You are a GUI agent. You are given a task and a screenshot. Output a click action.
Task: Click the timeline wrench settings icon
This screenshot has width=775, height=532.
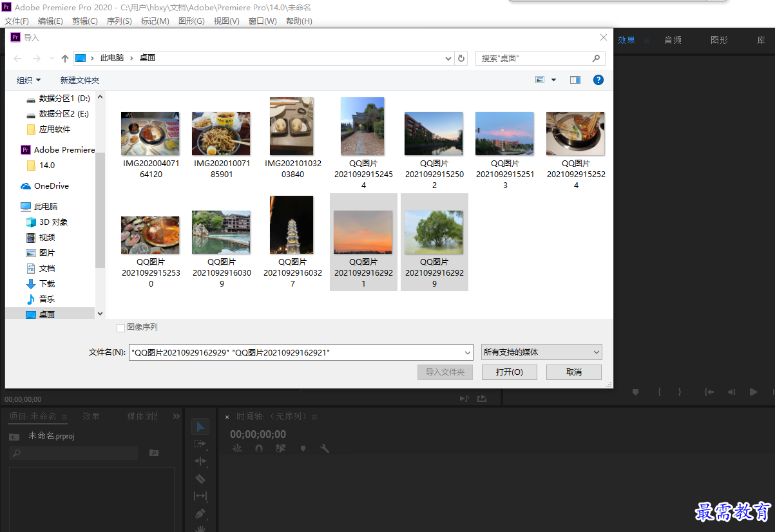pos(325,448)
